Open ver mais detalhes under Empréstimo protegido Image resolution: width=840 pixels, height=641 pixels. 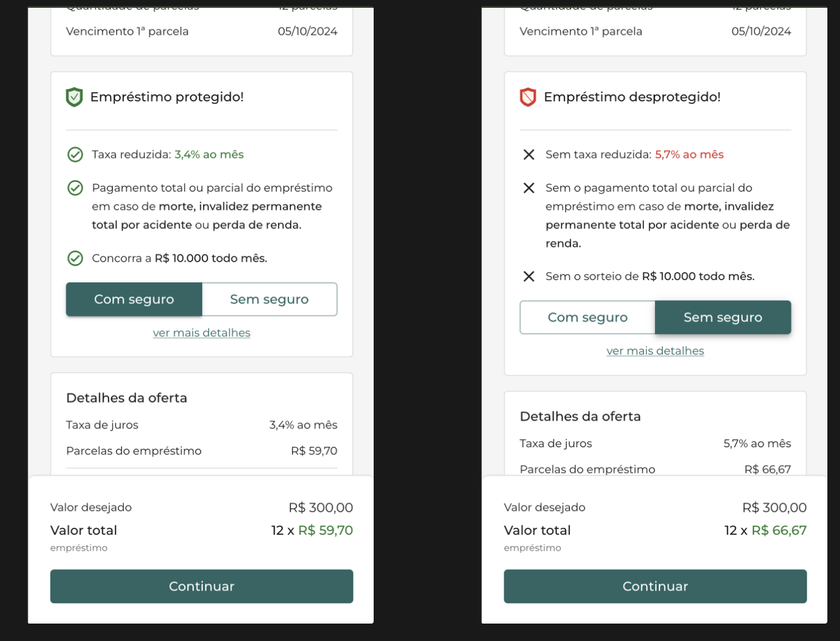coord(202,333)
